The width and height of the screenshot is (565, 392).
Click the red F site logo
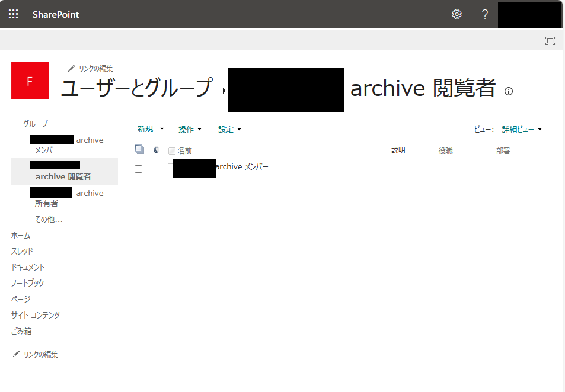(30, 81)
